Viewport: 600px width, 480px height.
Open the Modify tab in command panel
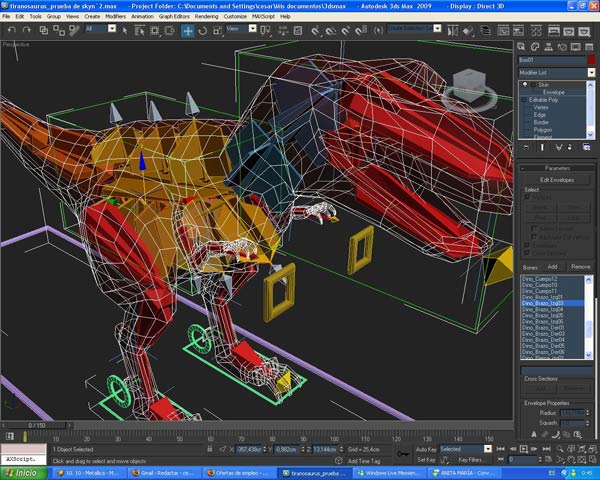[535, 47]
